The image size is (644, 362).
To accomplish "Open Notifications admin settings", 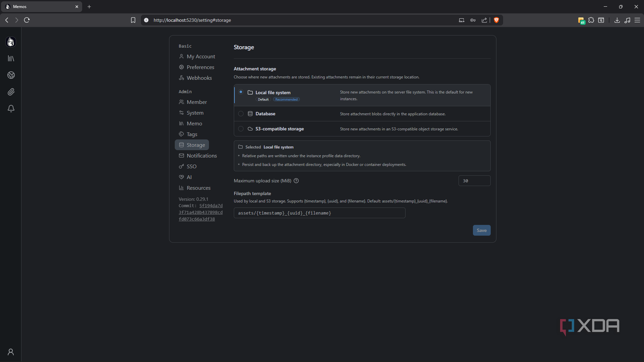I will [x=198, y=156].
